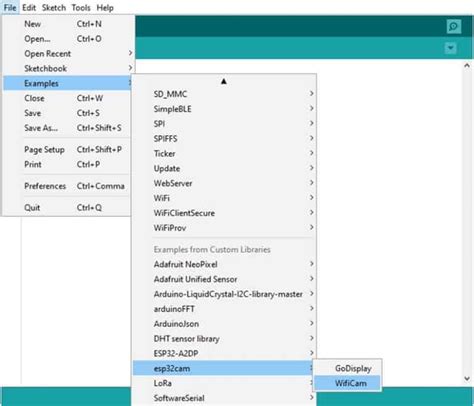Choose Save in the File menu
The height and width of the screenshot is (406, 474).
[67, 113]
